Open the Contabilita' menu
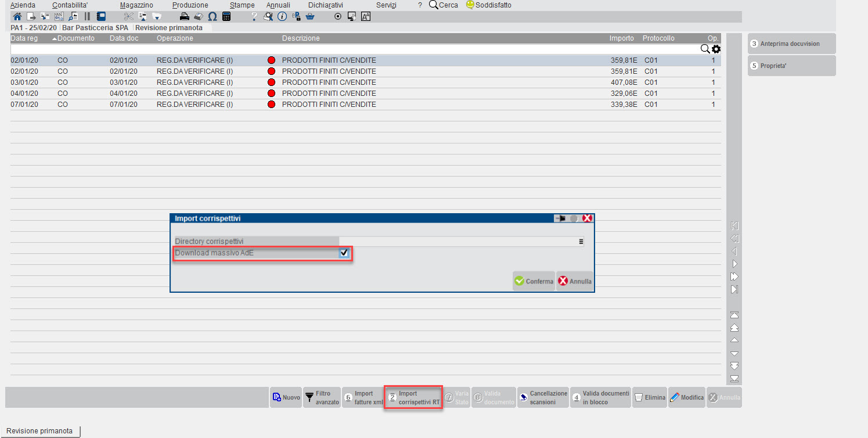Image resolution: width=868 pixels, height=438 pixels. coord(70,5)
